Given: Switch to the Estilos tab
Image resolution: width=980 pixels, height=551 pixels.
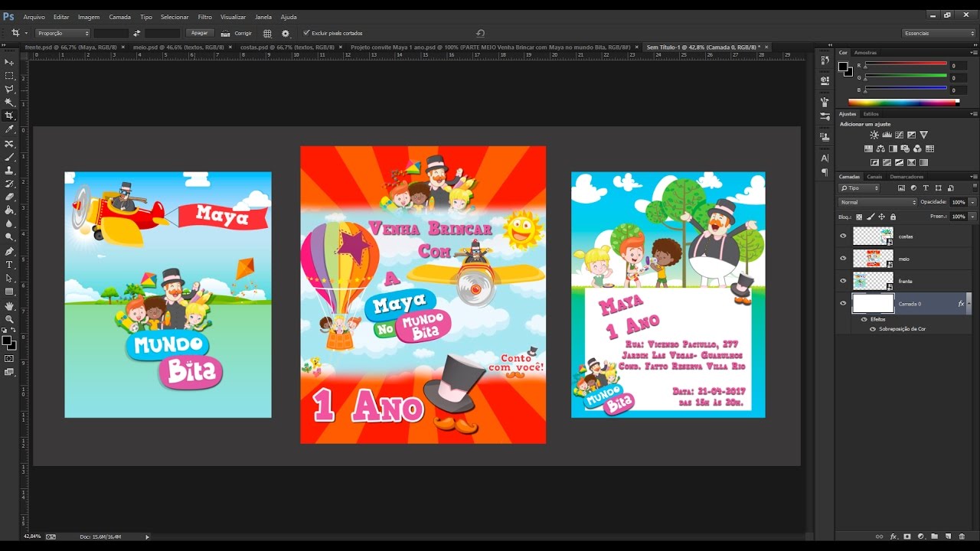Looking at the screenshot, I should pyautogui.click(x=871, y=114).
